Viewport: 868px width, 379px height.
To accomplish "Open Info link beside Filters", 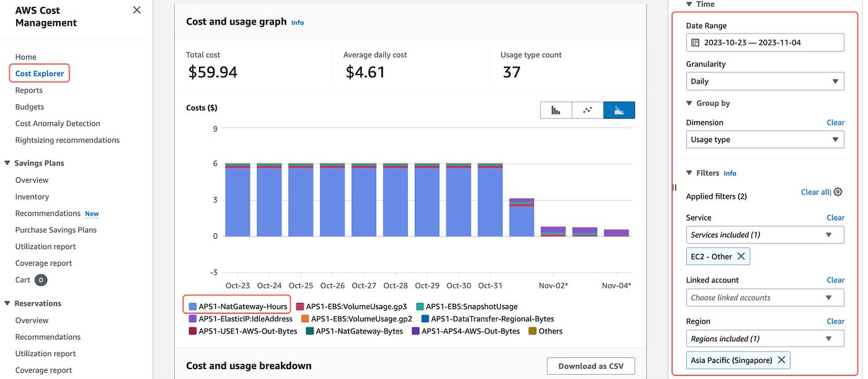I will [730, 173].
